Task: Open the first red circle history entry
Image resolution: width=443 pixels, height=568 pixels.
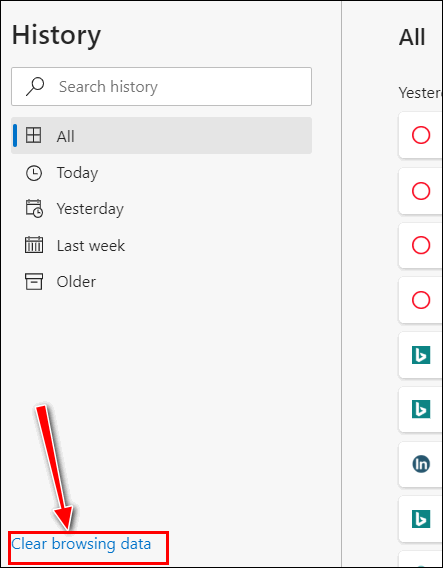Action: click(x=420, y=135)
